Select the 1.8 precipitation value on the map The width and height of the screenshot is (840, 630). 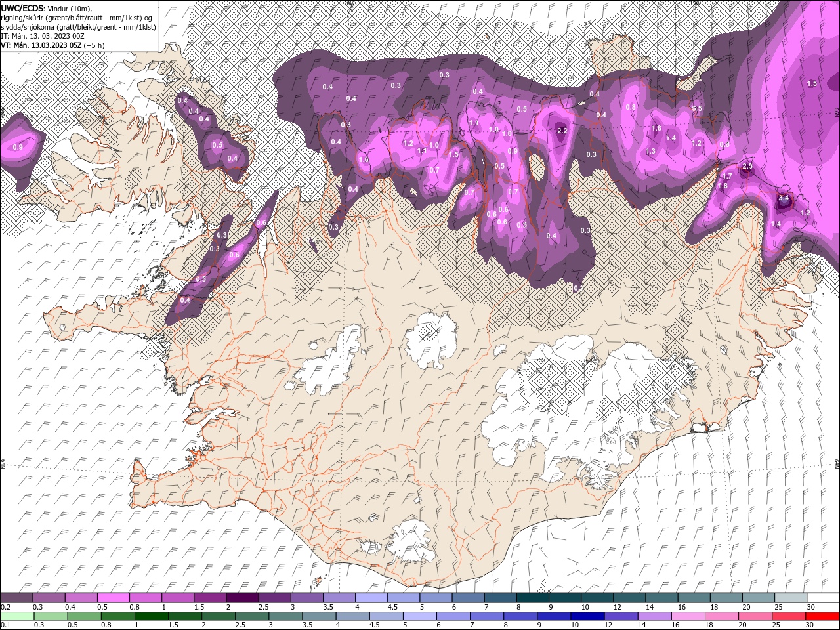(x=723, y=186)
